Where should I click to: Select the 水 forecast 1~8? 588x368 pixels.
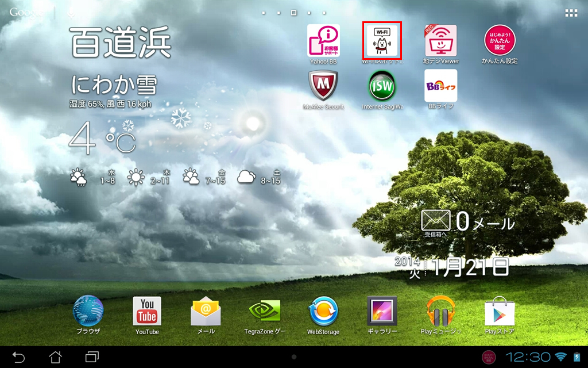pos(93,177)
